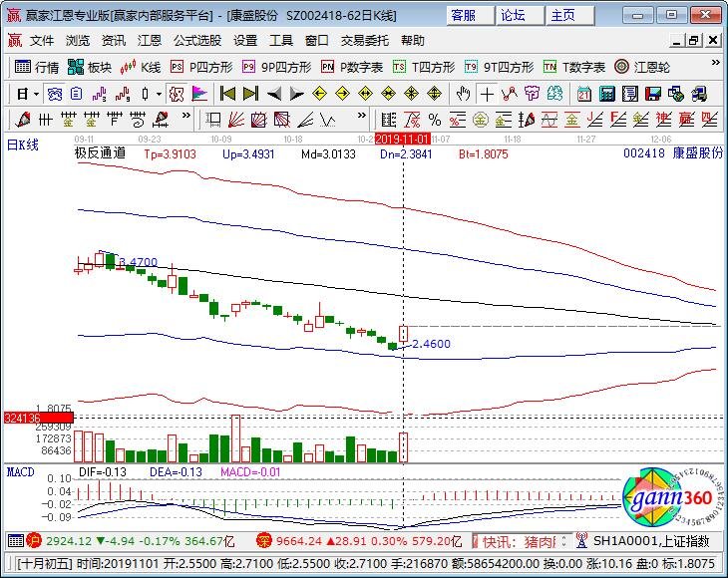The height and width of the screenshot is (578, 728).
Task: Click the 日K线 chart label
Action: tap(22, 144)
